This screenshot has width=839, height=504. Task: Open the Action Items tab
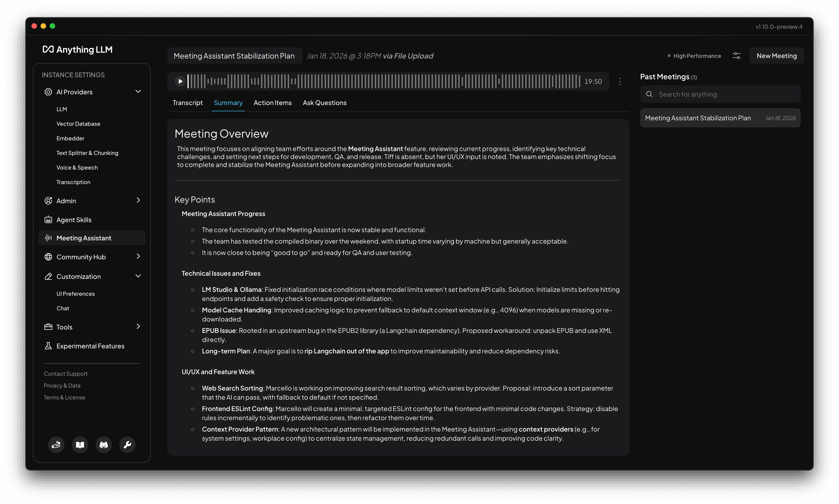[272, 103]
